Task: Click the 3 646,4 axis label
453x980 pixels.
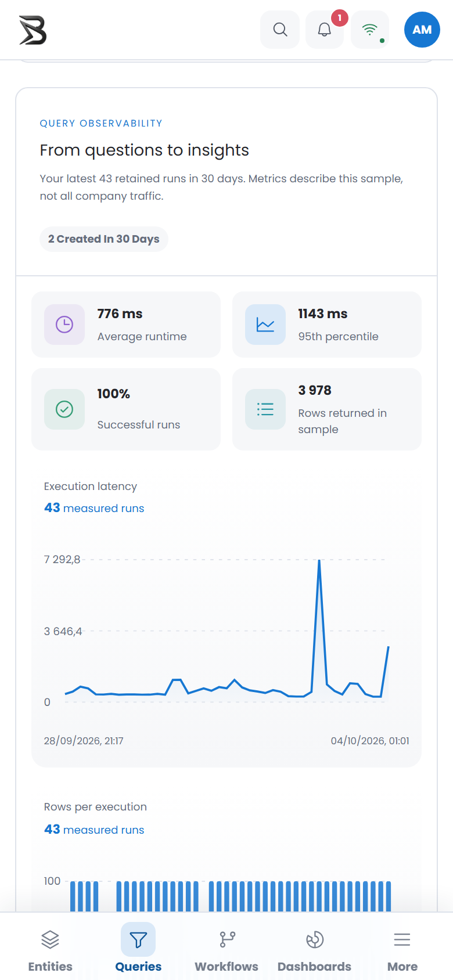Action: (63, 631)
